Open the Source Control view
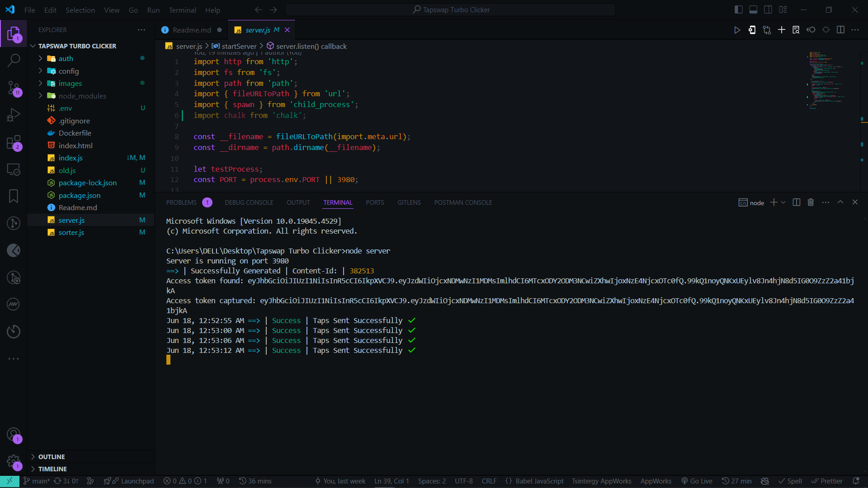 pyautogui.click(x=14, y=88)
